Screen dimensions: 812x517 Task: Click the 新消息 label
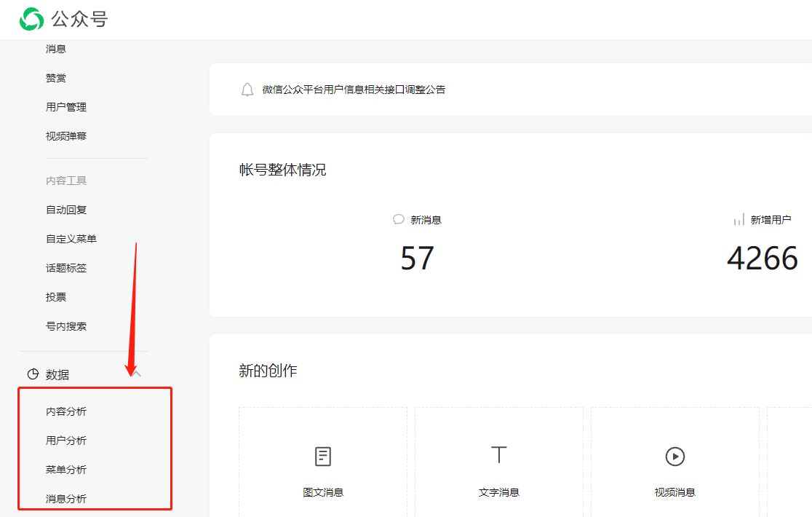(426, 220)
